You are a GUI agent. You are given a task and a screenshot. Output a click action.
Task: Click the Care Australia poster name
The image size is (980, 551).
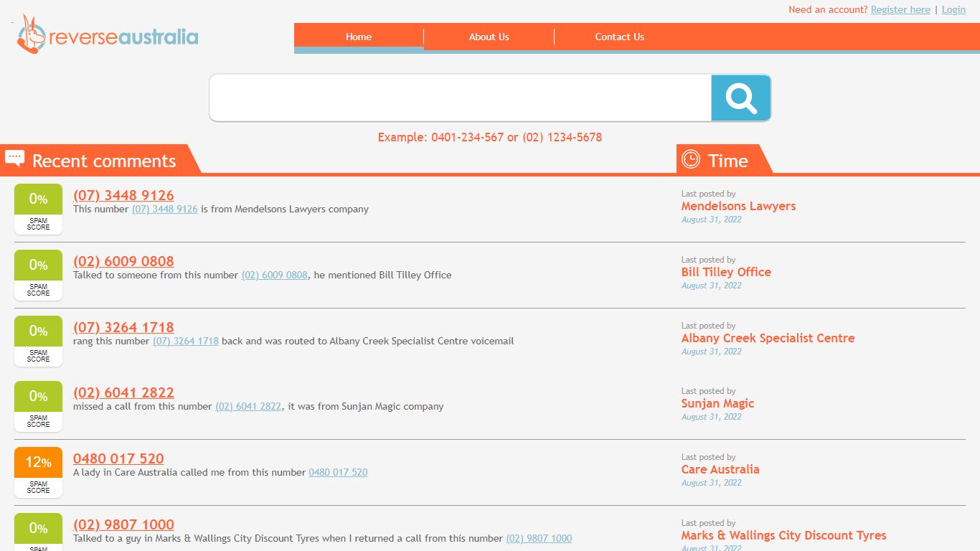point(720,470)
